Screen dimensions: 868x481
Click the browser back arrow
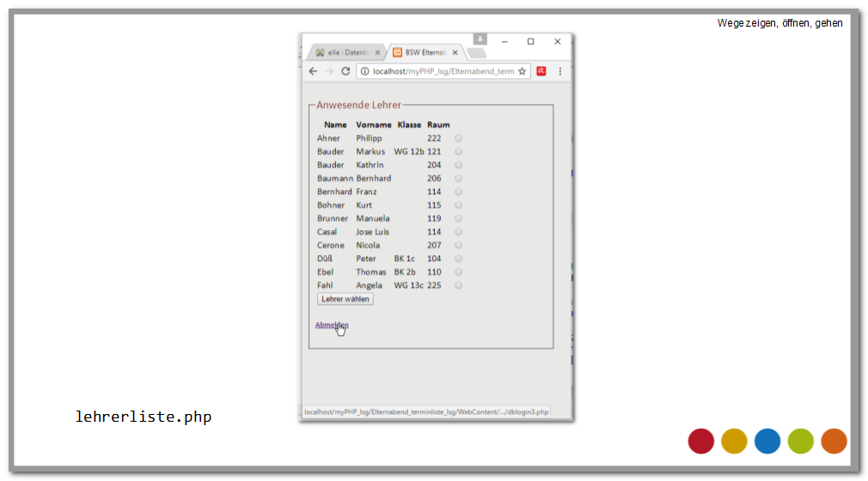313,72
